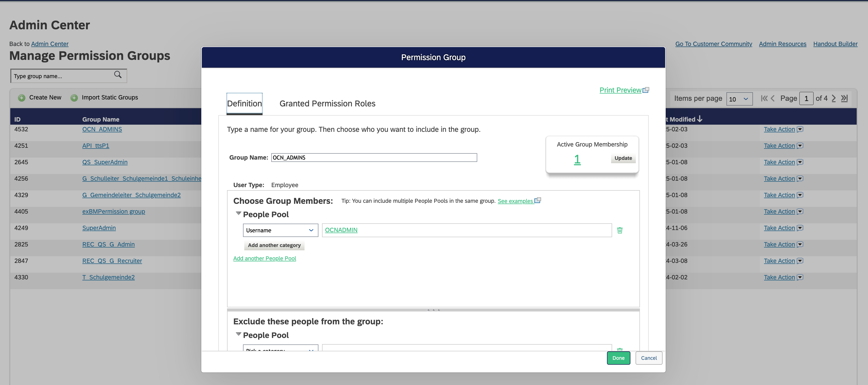The image size is (868, 385).
Task: Select the Definition tab
Action: [x=244, y=104]
